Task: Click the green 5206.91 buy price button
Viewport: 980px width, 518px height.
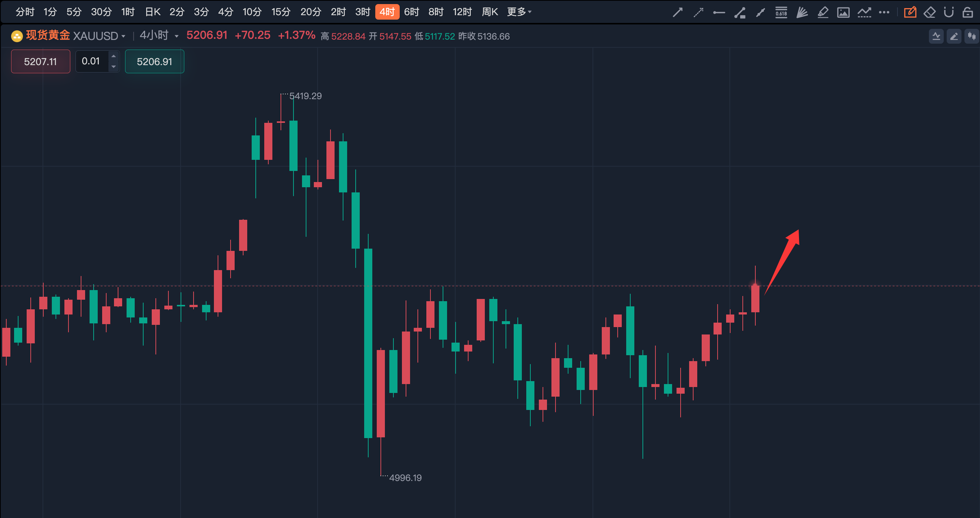Action: (x=154, y=62)
